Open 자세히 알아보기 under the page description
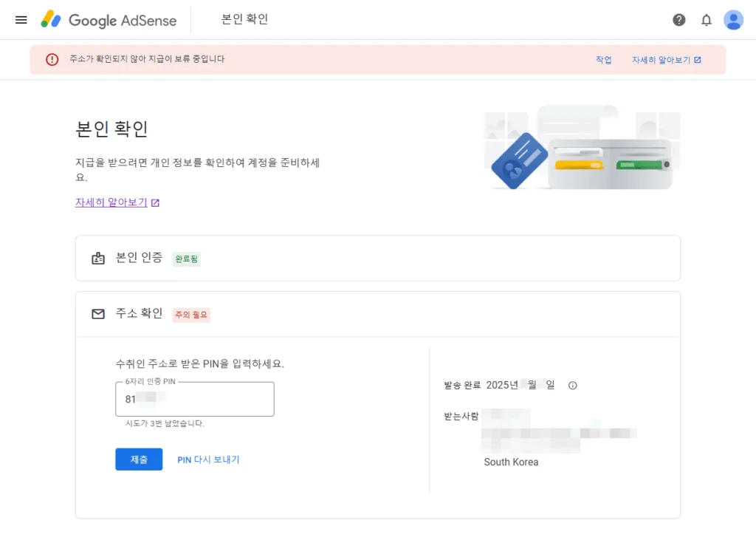The image size is (756, 540). [x=112, y=202]
